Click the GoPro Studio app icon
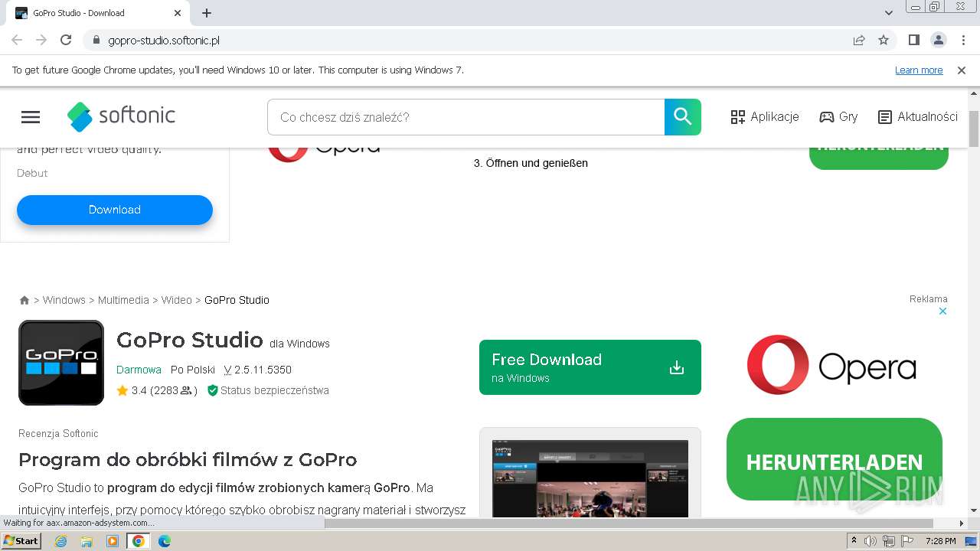Screen dimensions: 980x551 coord(61,363)
